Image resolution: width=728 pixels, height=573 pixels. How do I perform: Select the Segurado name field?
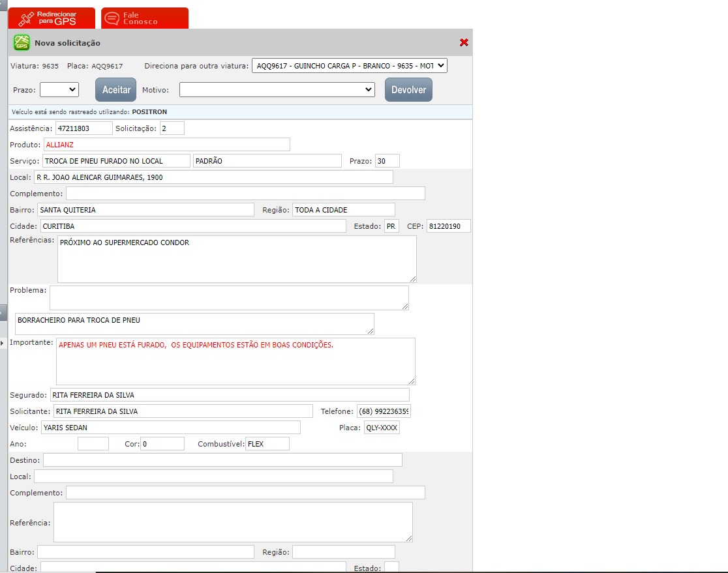(x=229, y=395)
